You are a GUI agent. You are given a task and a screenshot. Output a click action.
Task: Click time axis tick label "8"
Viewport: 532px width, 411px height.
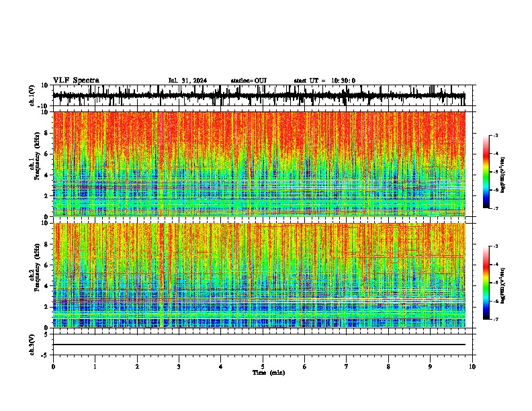point(388,367)
